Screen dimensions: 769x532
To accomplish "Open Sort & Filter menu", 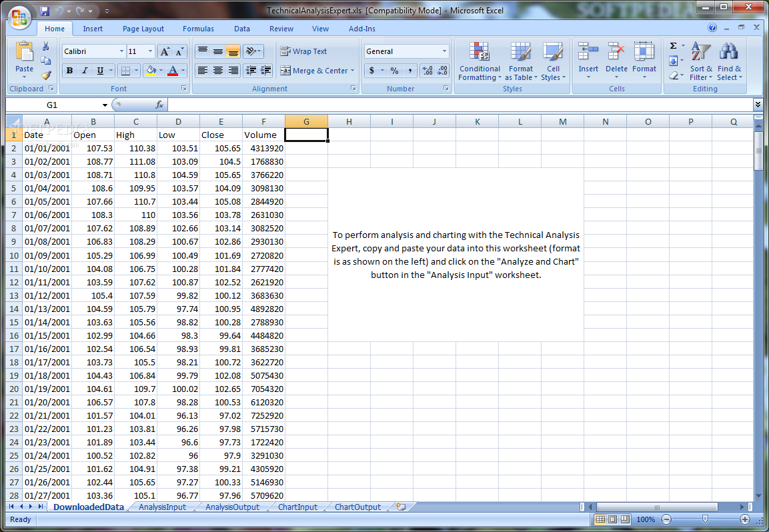I will pos(701,61).
